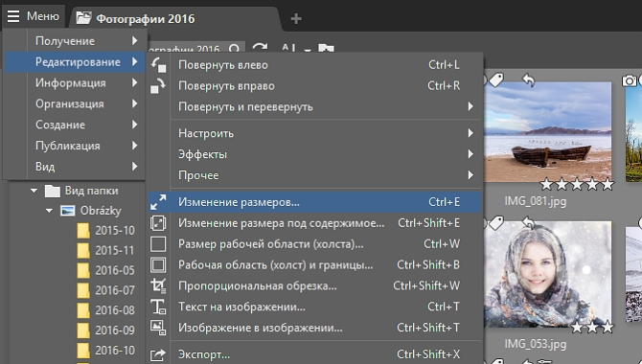The height and width of the screenshot is (364, 642).
Task: Click the tag icon above IMG_053.jpg
Action: point(496,222)
